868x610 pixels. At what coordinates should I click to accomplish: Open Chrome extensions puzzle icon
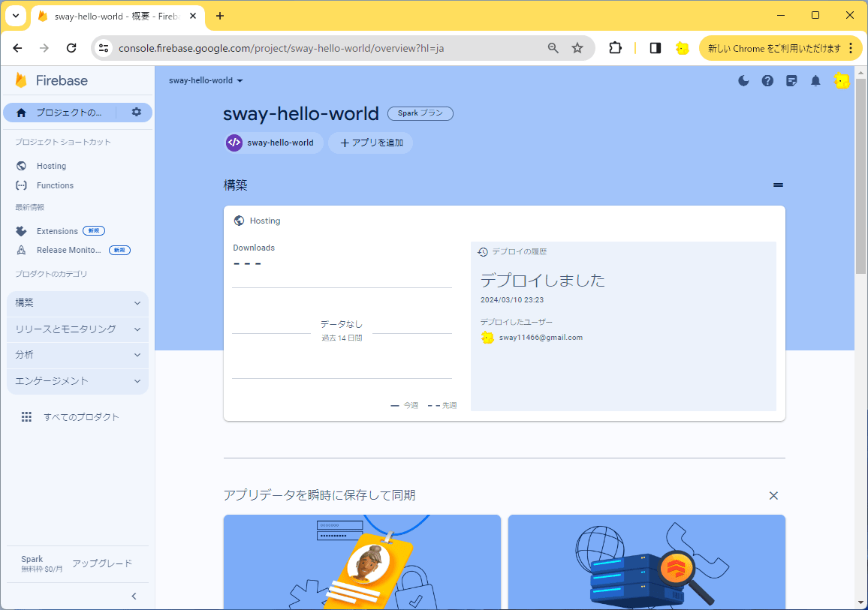(615, 48)
